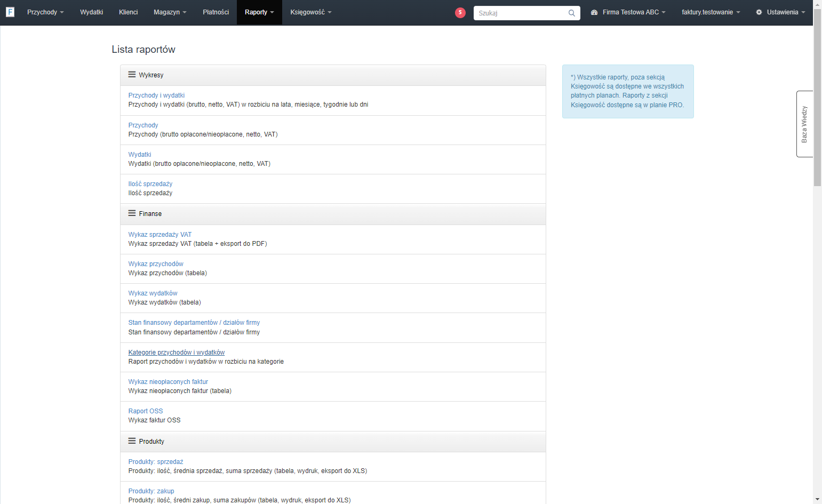This screenshot has width=822, height=504.
Task: Open the Ilość sprzedaży report
Action: pos(150,184)
